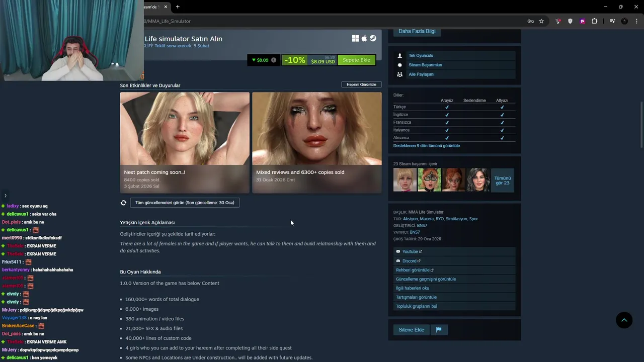Click BNS7 in the Yayıncı row
Image resolution: width=644 pixels, height=362 pixels.
pyautogui.click(x=415, y=232)
